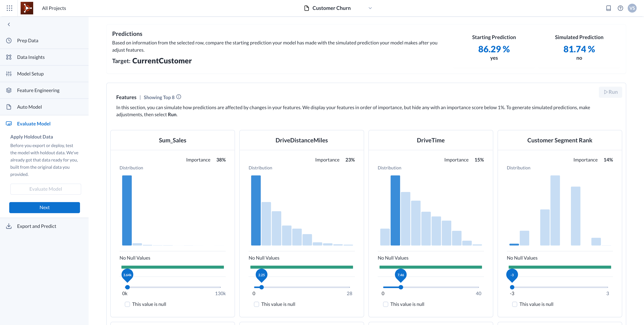
Task: Check 'This value is null' under DriveDistanceMiles
Action: point(256,304)
